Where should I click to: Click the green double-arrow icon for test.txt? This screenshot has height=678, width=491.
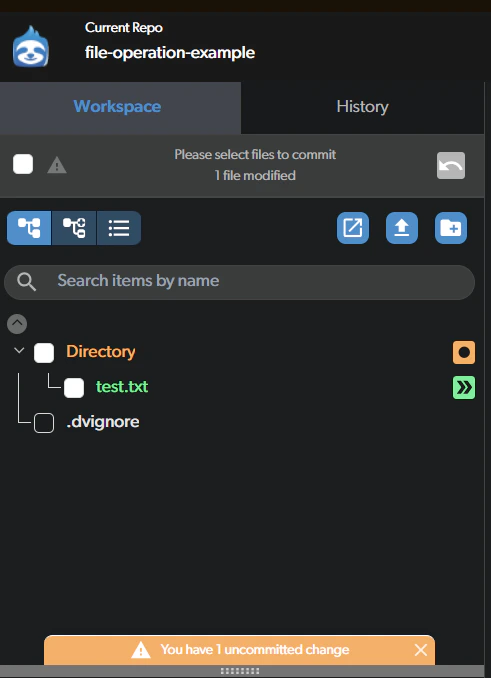point(464,387)
